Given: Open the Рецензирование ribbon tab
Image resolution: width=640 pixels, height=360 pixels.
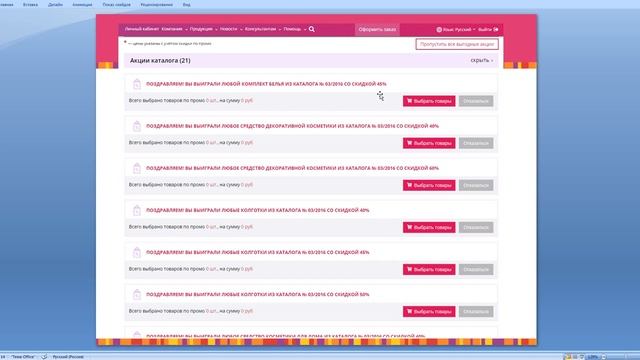Looking at the screenshot, I should click(x=156, y=4).
